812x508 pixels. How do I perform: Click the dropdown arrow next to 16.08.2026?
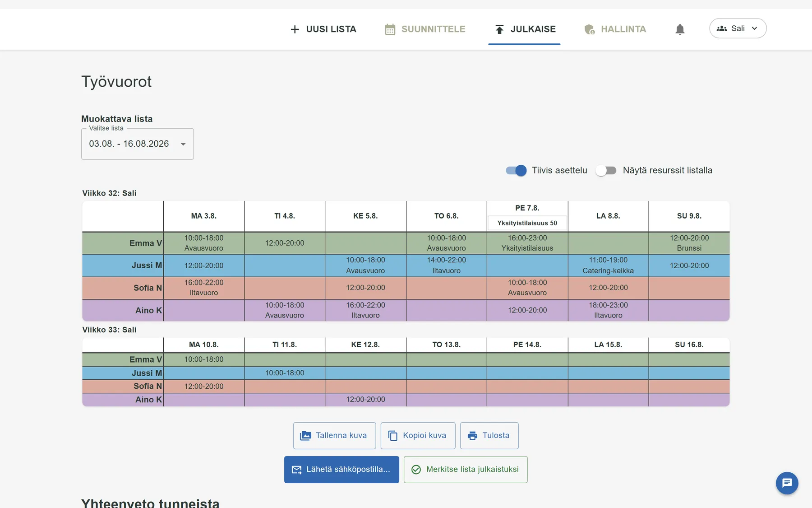click(183, 144)
